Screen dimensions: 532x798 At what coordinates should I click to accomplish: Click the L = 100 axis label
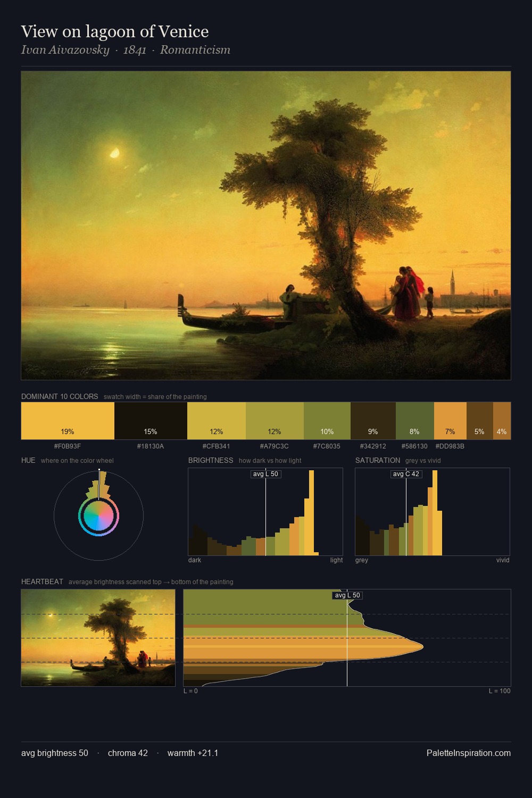[x=500, y=691]
